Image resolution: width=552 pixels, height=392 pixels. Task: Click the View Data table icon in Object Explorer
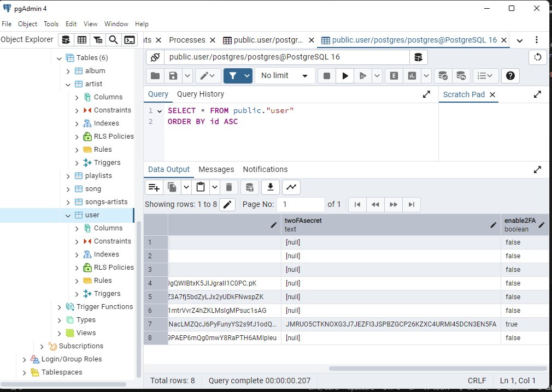click(81, 40)
